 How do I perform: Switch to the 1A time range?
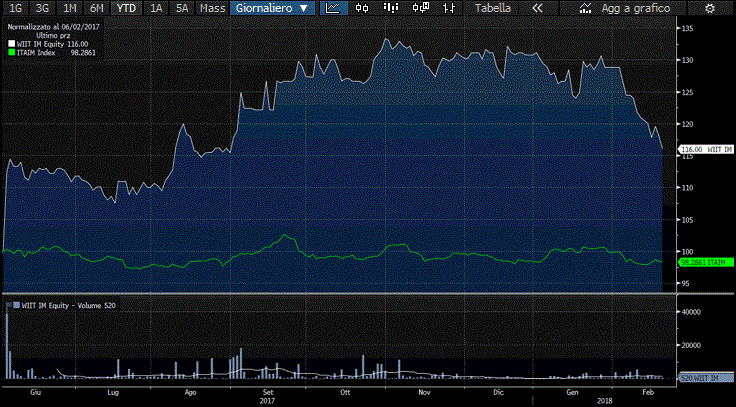(x=156, y=8)
